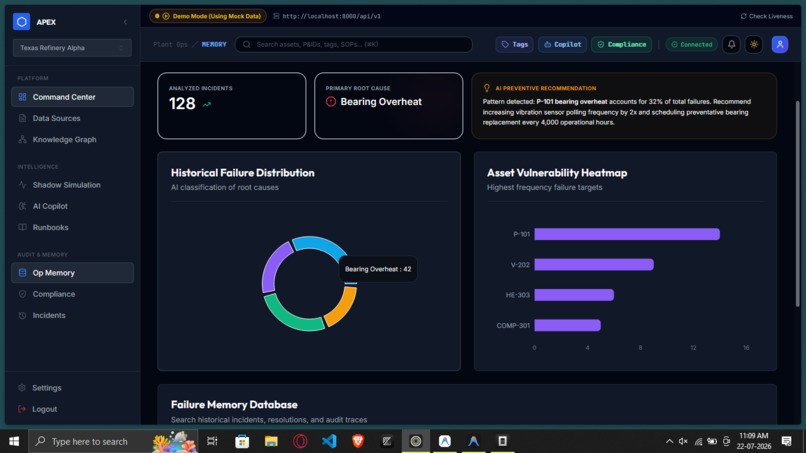The width and height of the screenshot is (806, 453).
Task: Click the Connected status badge
Action: (692, 44)
